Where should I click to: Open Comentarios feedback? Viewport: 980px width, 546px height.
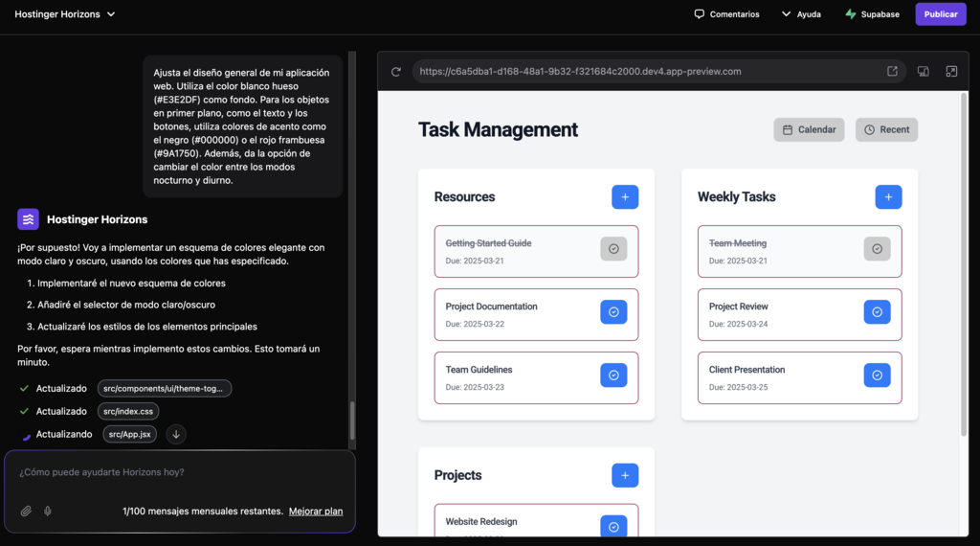pos(727,13)
